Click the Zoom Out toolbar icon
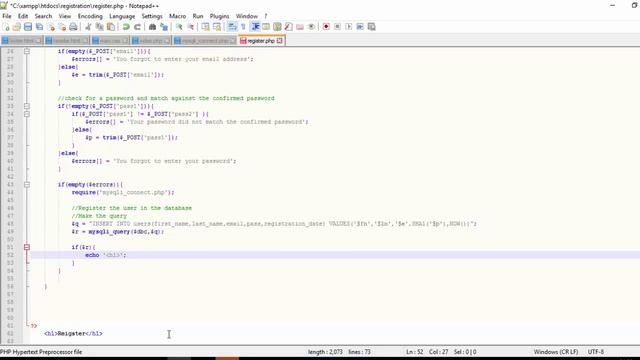Screen dimensions: 640x360 tap(190, 27)
